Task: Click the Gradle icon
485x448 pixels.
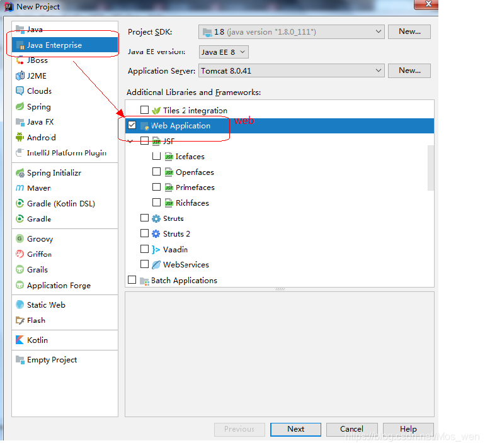Action: coord(20,219)
